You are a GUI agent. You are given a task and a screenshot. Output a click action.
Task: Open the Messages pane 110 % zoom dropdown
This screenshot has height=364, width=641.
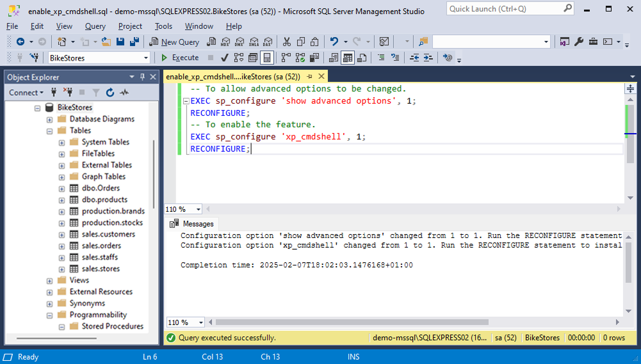pyautogui.click(x=200, y=322)
